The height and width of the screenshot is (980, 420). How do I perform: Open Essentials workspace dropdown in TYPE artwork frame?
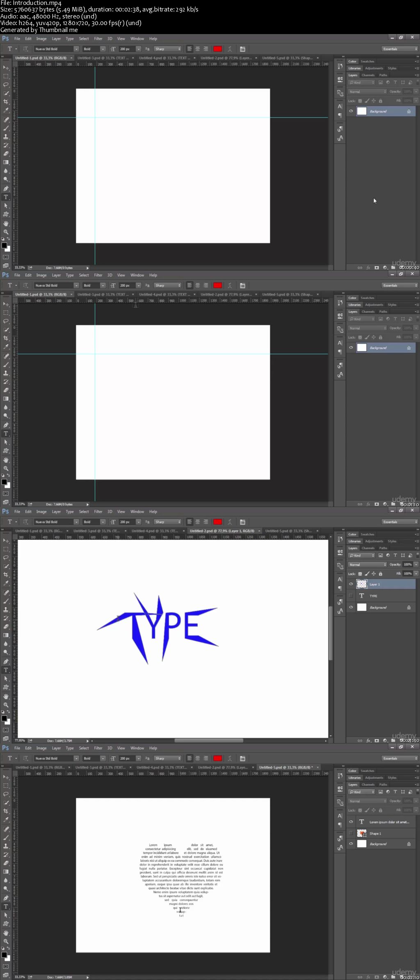coord(399,522)
